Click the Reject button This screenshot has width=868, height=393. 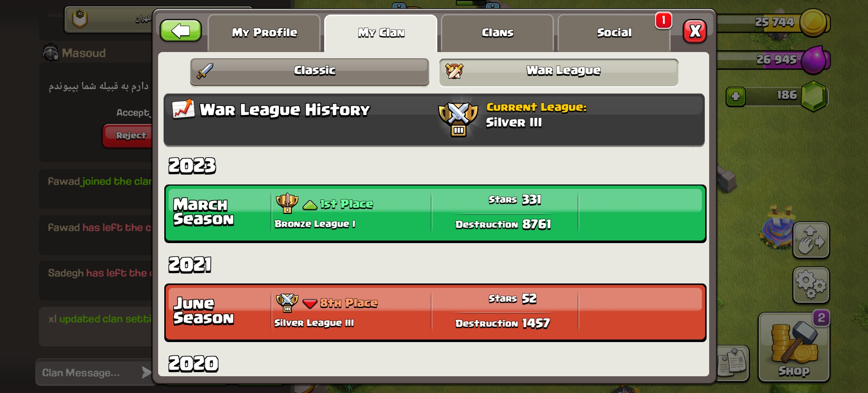tap(129, 136)
